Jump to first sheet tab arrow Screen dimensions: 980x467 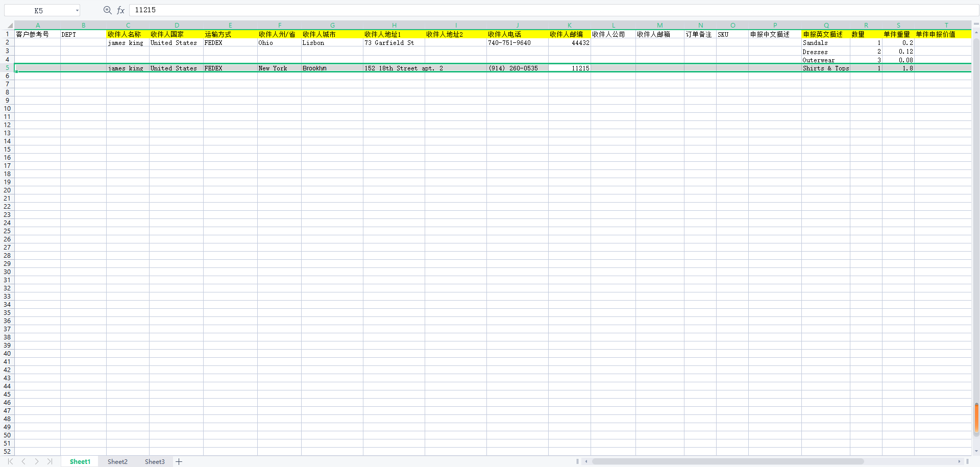[x=10, y=461]
